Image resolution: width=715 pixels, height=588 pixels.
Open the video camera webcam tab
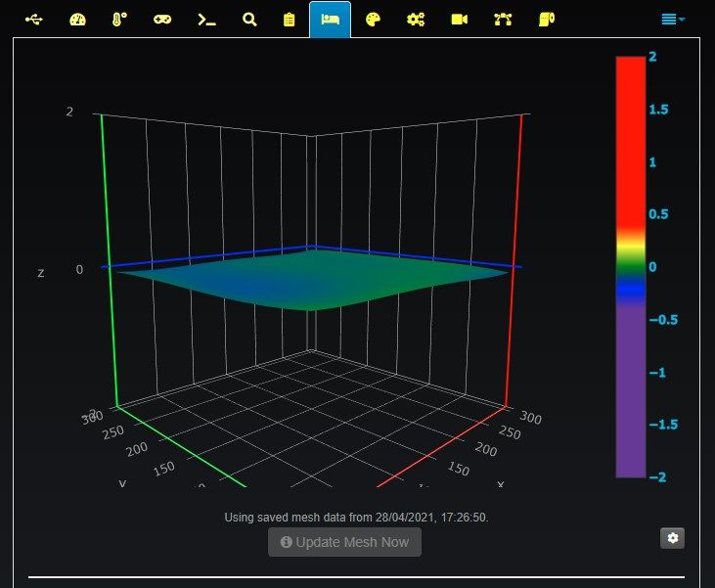[459, 20]
